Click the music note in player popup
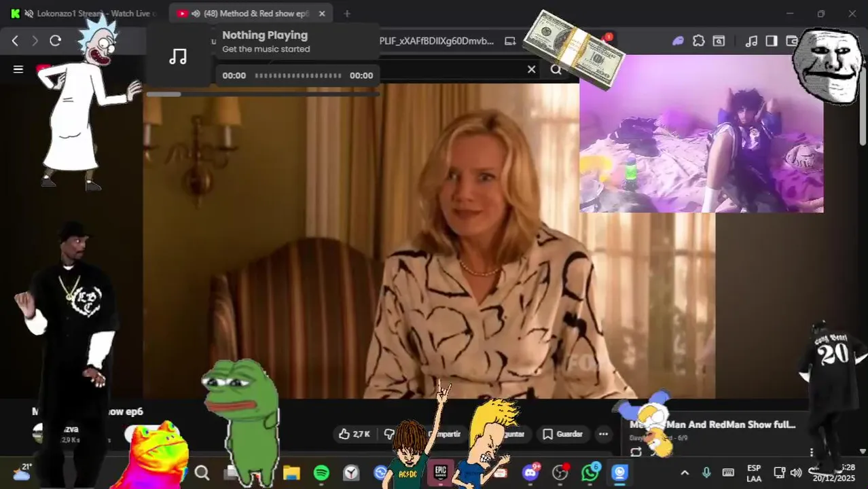 click(178, 56)
